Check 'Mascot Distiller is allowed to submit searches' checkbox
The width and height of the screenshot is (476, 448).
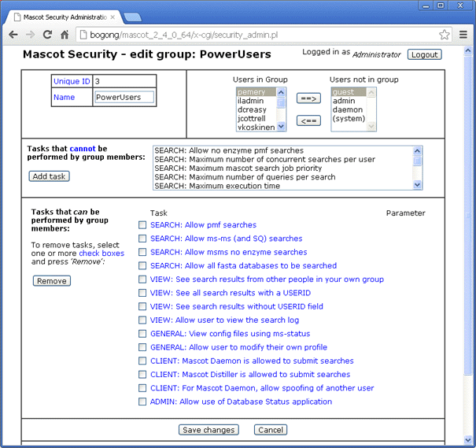tap(142, 374)
